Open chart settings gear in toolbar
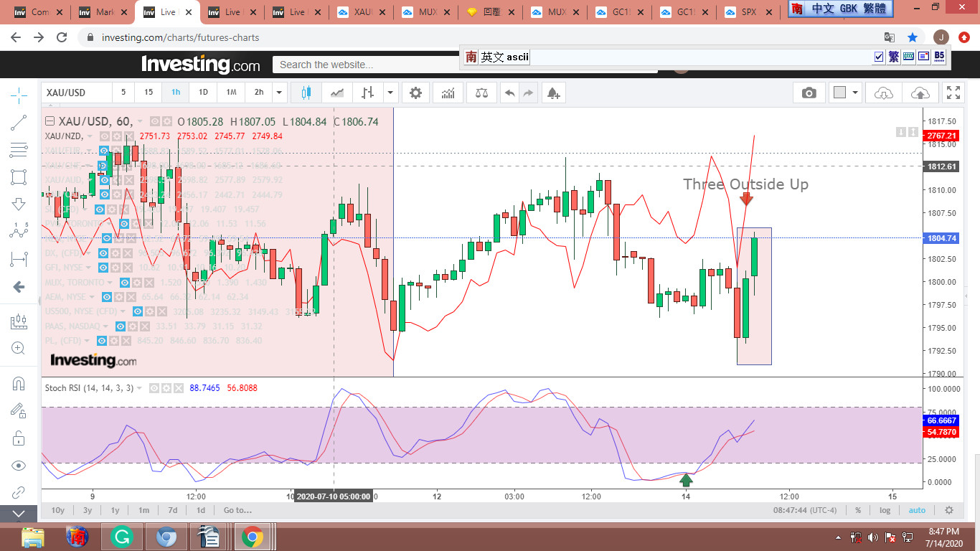This screenshot has width=980, height=551. click(415, 93)
